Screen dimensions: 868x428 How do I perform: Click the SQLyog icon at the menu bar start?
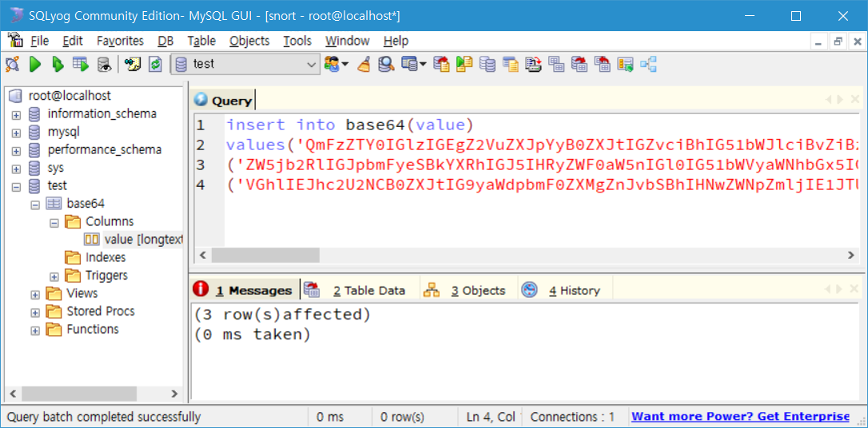click(x=14, y=41)
